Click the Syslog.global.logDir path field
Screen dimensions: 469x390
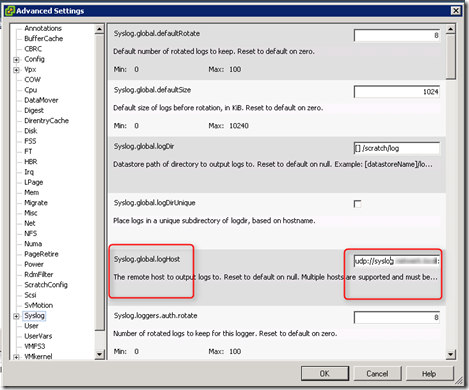point(397,148)
